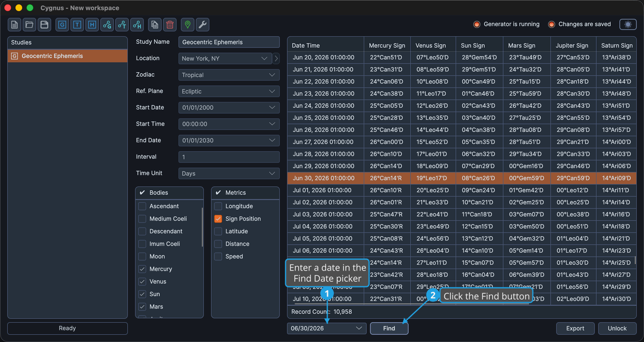This screenshot has height=342, width=644.
Task: Open the Start Date picker 01/01/2000
Action: [x=229, y=108]
